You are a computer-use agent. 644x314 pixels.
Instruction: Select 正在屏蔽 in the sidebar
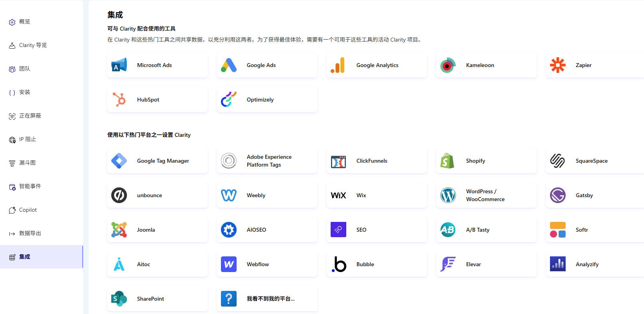(x=42, y=116)
